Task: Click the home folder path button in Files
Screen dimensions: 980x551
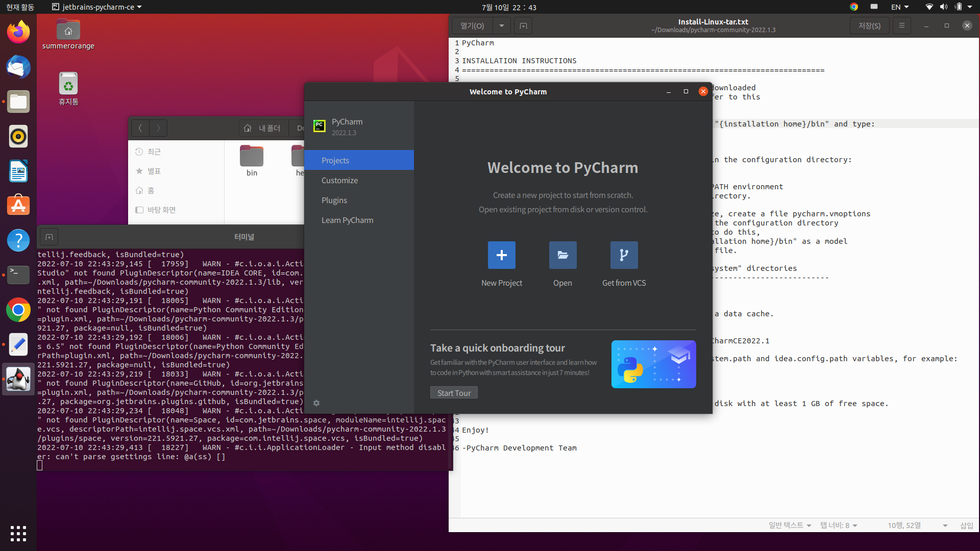Action: click(262, 128)
